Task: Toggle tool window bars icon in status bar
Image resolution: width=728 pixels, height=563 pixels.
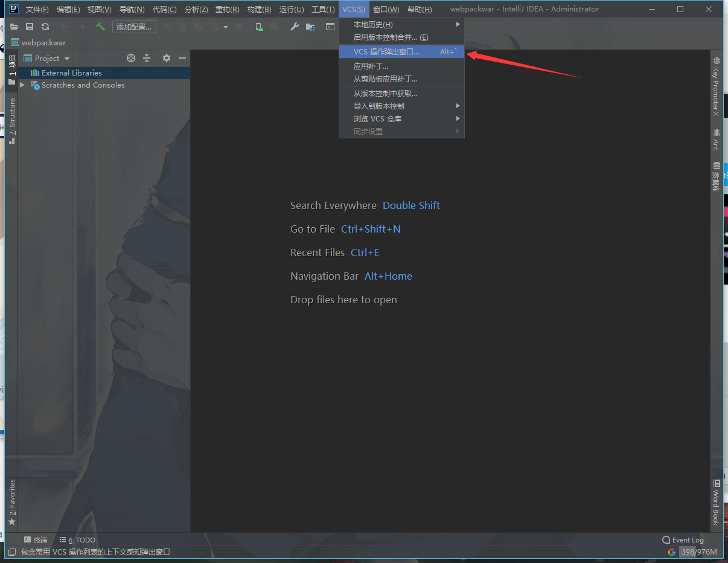Action: coord(12,552)
